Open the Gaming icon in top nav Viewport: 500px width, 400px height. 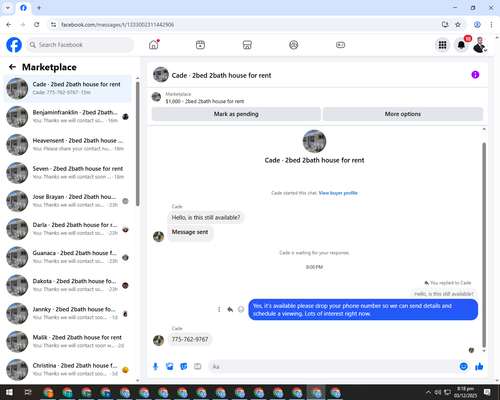[340, 45]
